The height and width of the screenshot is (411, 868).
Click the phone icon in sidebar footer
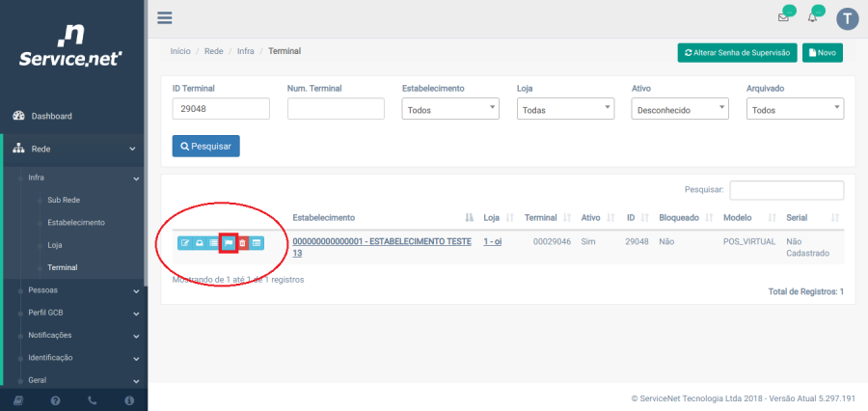click(93, 399)
